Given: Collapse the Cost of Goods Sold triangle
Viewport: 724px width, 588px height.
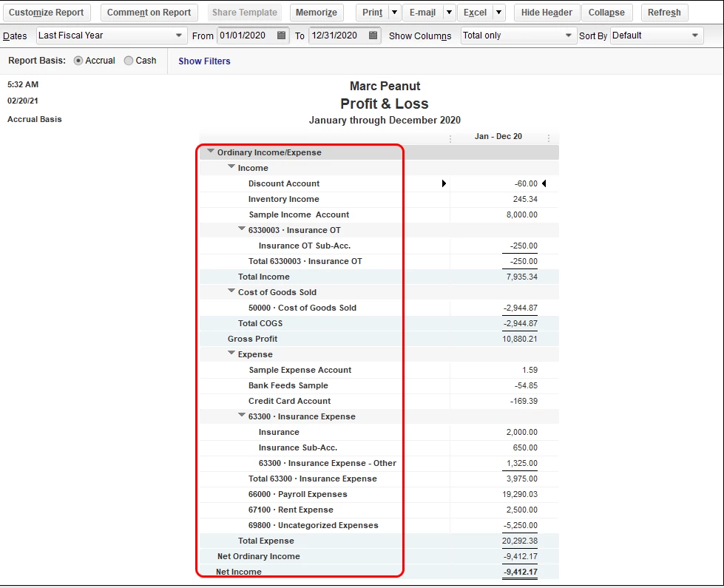Looking at the screenshot, I should click(x=231, y=291).
